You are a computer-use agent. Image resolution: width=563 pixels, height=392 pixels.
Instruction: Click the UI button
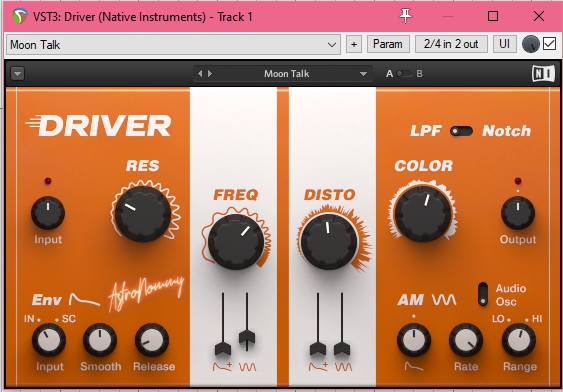pos(504,44)
